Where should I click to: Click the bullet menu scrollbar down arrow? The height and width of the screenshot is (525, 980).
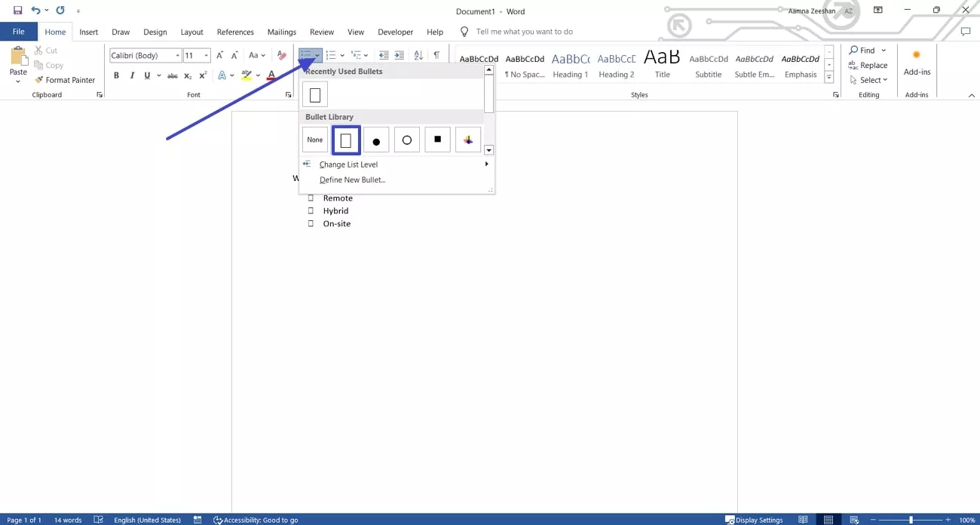488,150
